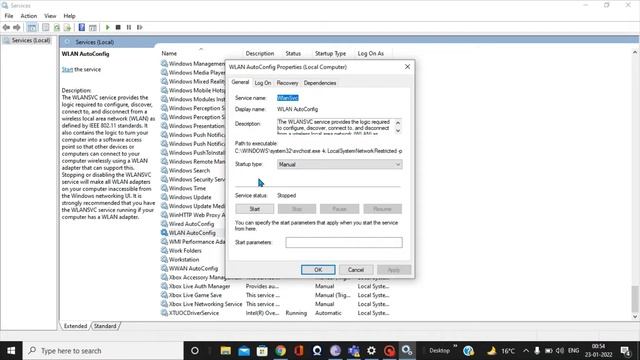Open the Startup type dropdown
Screen dimensions: 640x360
340,164
